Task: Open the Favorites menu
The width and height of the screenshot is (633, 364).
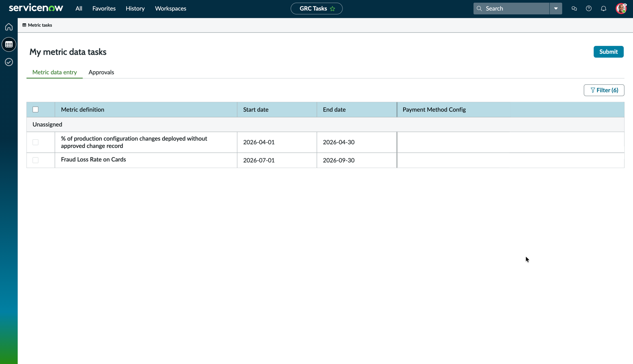Action: pyautogui.click(x=104, y=8)
